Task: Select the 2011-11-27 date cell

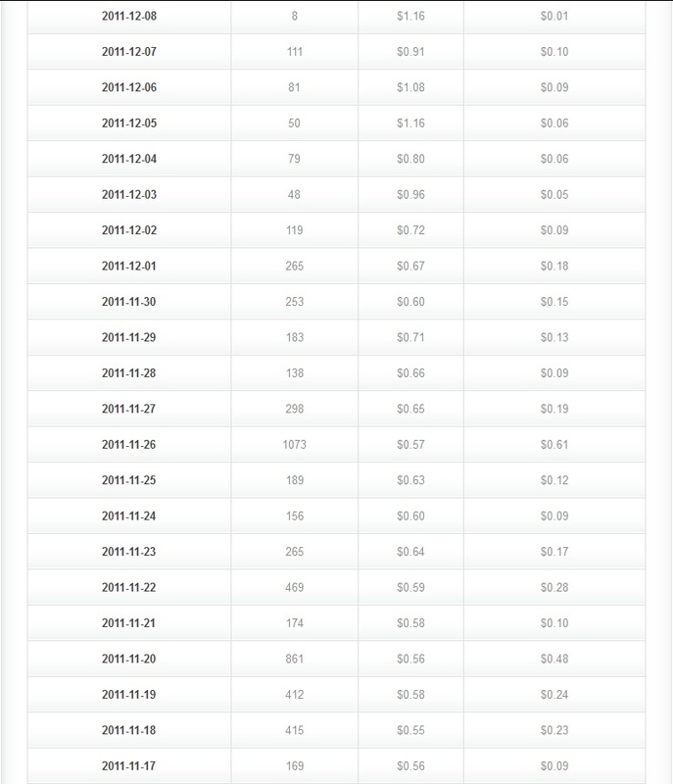Action: [x=129, y=409]
